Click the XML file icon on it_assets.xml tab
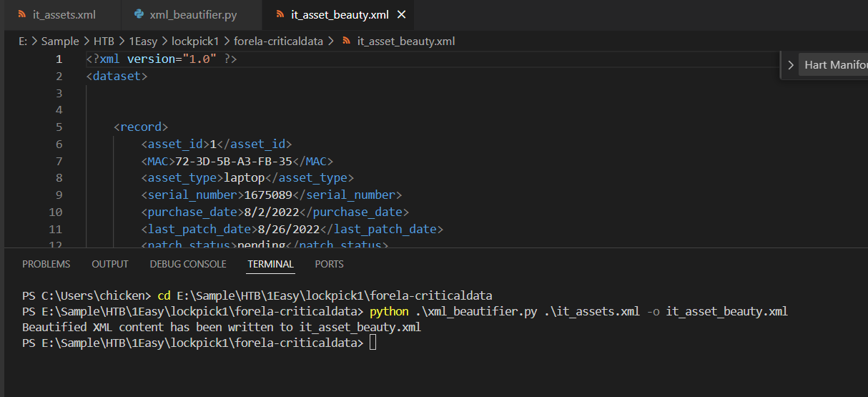This screenshot has width=868, height=397. click(21, 14)
